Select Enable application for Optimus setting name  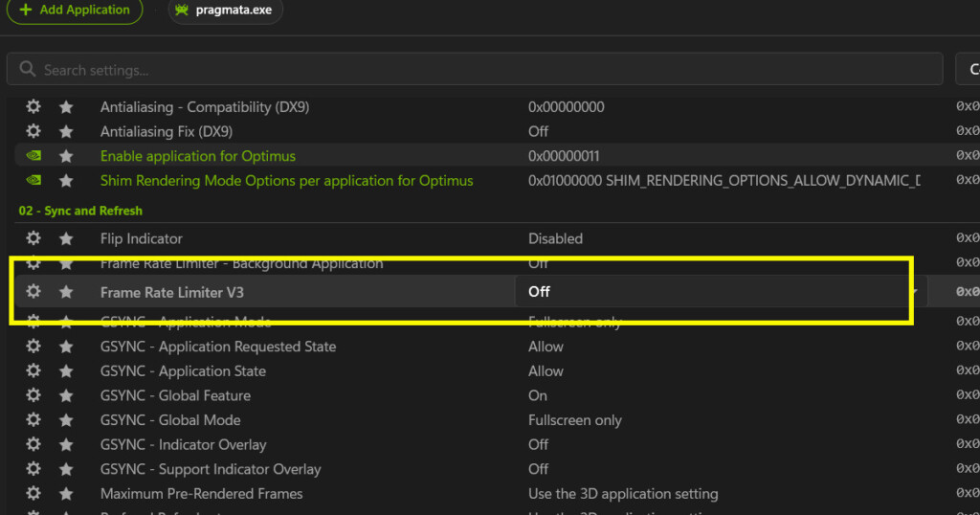pyautogui.click(x=197, y=156)
